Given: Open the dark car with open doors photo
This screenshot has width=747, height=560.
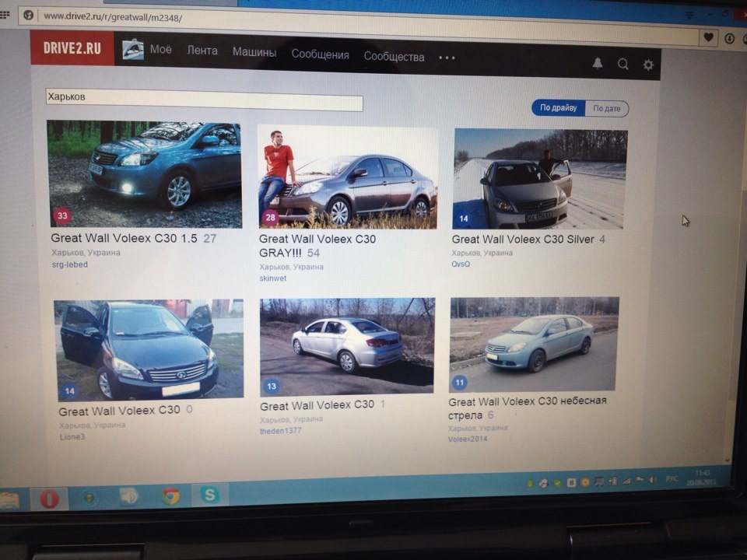Looking at the screenshot, I should (149, 349).
